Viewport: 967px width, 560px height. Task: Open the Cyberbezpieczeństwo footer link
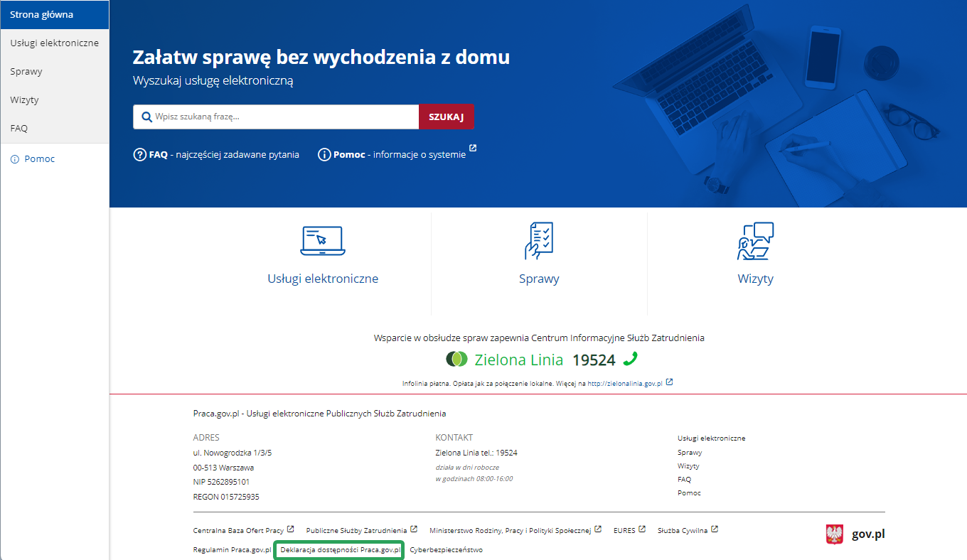446,550
